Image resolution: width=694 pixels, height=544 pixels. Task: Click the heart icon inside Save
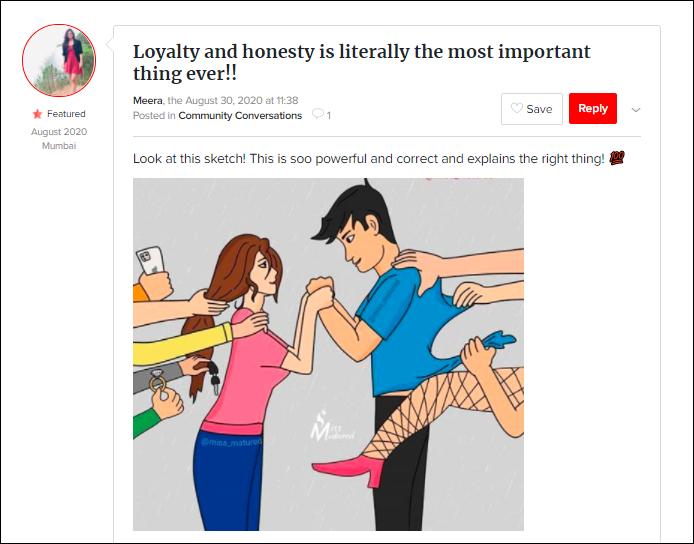click(517, 108)
